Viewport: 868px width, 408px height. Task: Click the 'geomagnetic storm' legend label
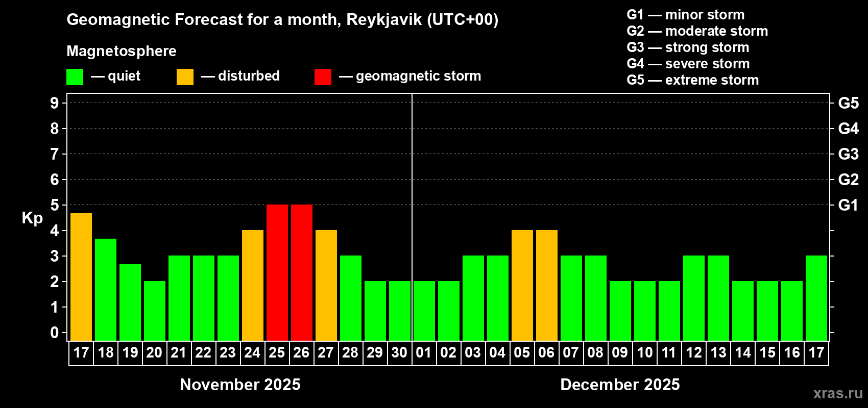419,76
